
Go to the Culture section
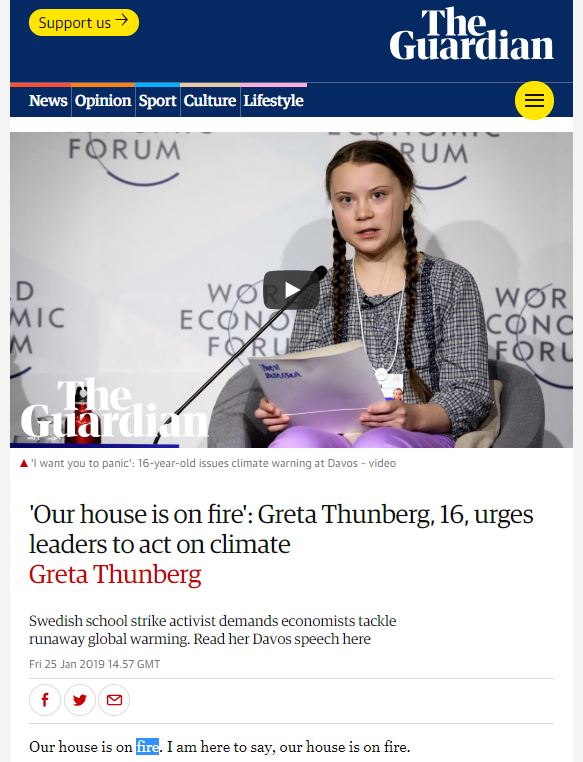point(210,101)
